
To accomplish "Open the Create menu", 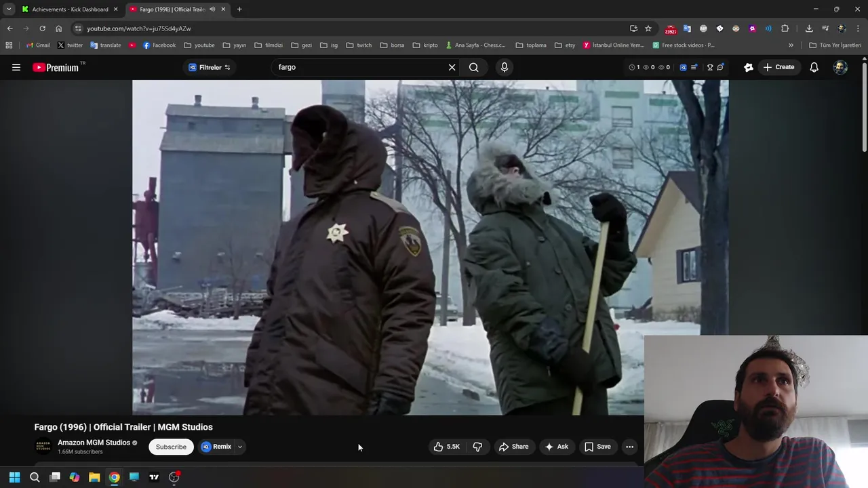I will pos(778,67).
